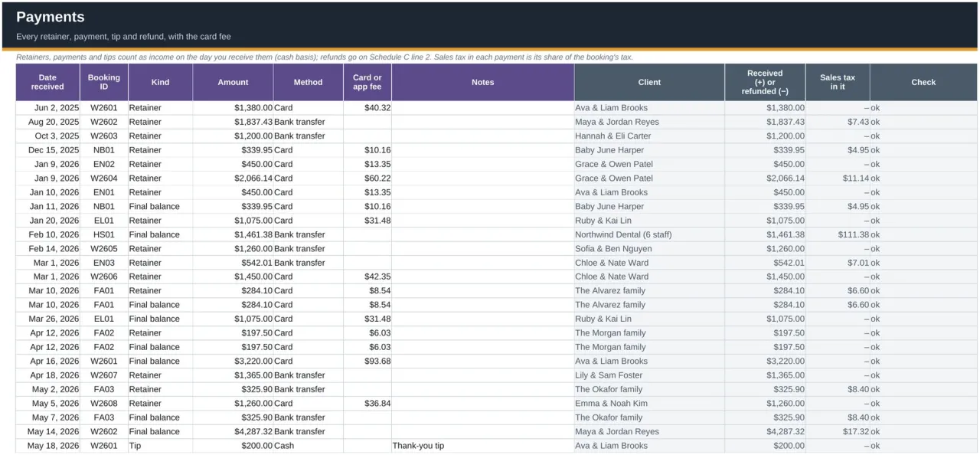Click the date cell 'Aug 20, 2025'

47,122
